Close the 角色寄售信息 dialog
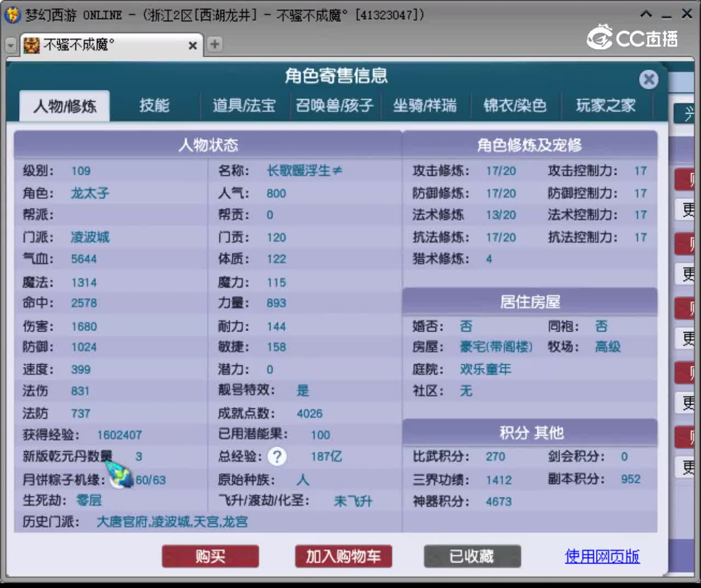701x588 pixels. [648, 80]
